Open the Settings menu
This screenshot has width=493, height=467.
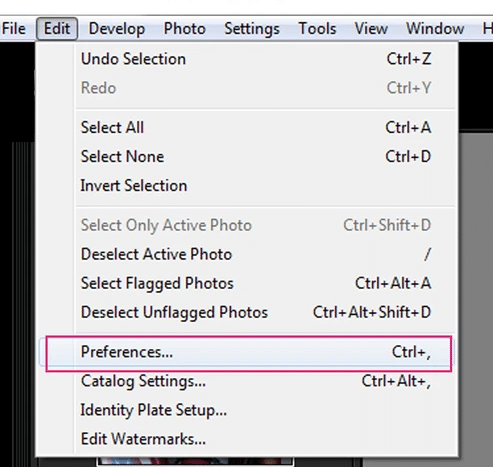(252, 29)
